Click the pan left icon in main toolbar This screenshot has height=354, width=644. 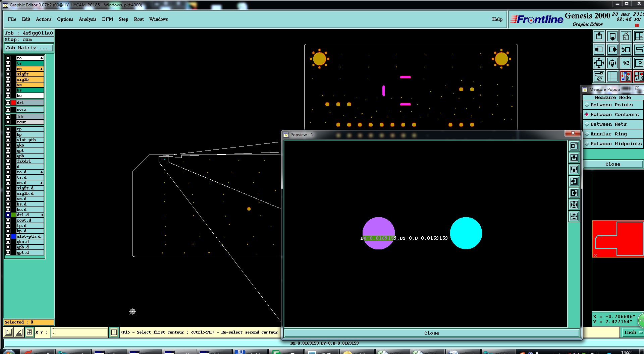[x=599, y=50]
